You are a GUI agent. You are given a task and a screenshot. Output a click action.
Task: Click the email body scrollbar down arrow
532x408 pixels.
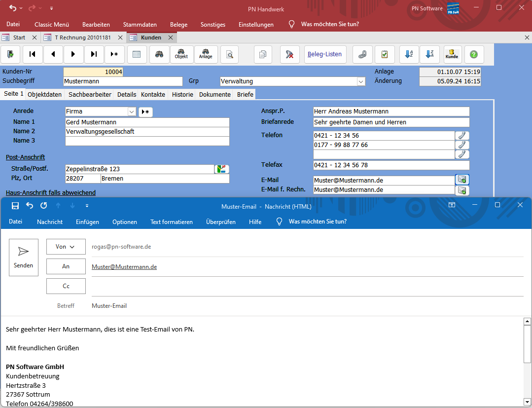(527, 401)
